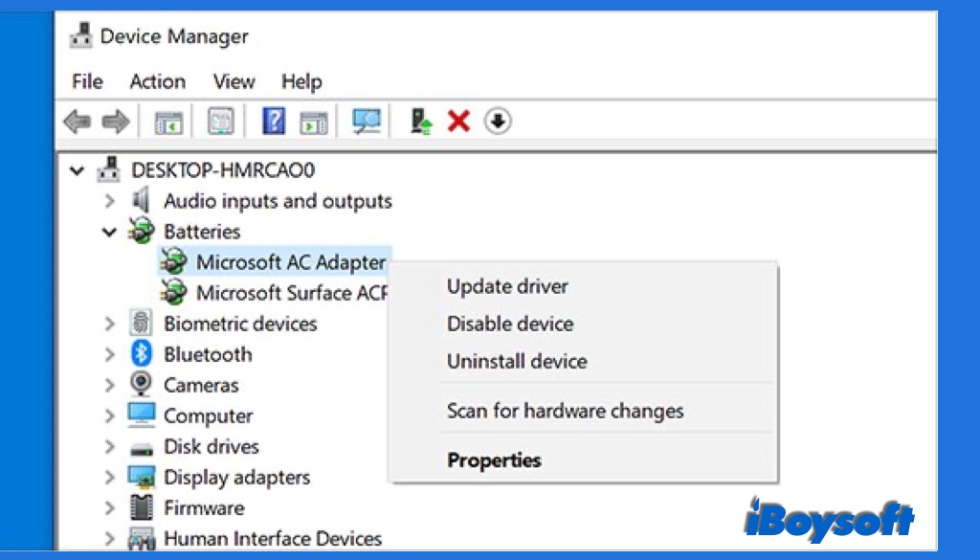The image size is (980, 560).
Task: Click the blue Help question-mark toolbar icon
Action: click(x=274, y=122)
